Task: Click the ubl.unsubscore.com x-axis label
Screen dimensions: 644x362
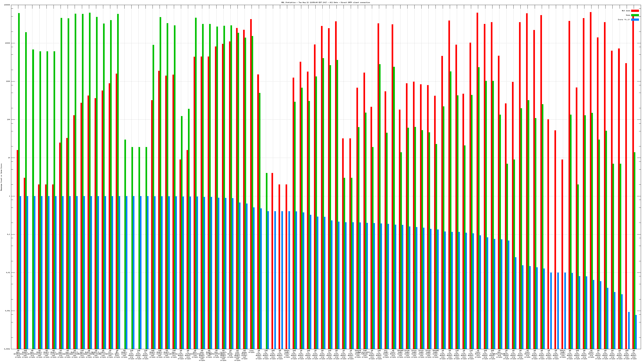Action: click(195, 354)
